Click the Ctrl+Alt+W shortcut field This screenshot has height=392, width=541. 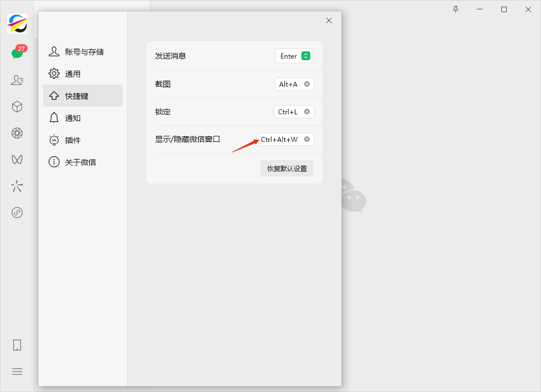tap(279, 140)
